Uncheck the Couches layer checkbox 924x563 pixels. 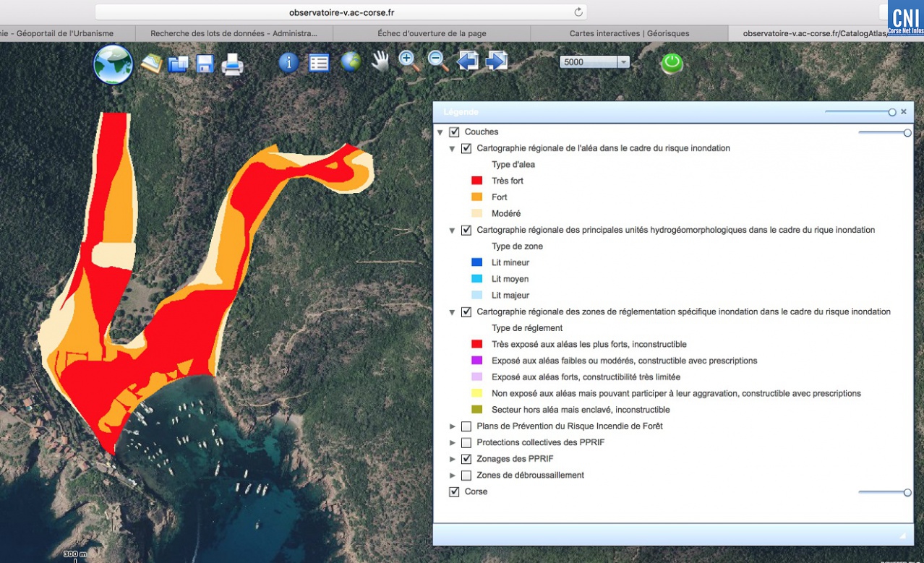tap(454, 132)
